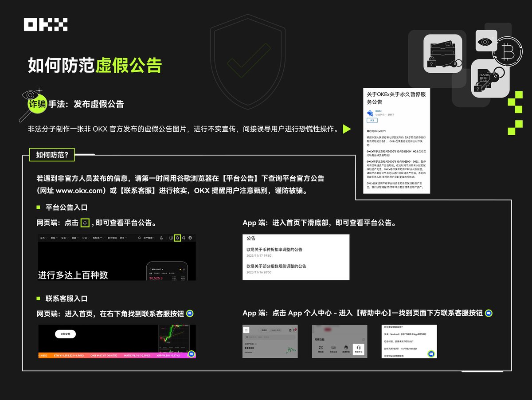
Task: Select 新手学院 in web navigation
Action: pos(112,238)
